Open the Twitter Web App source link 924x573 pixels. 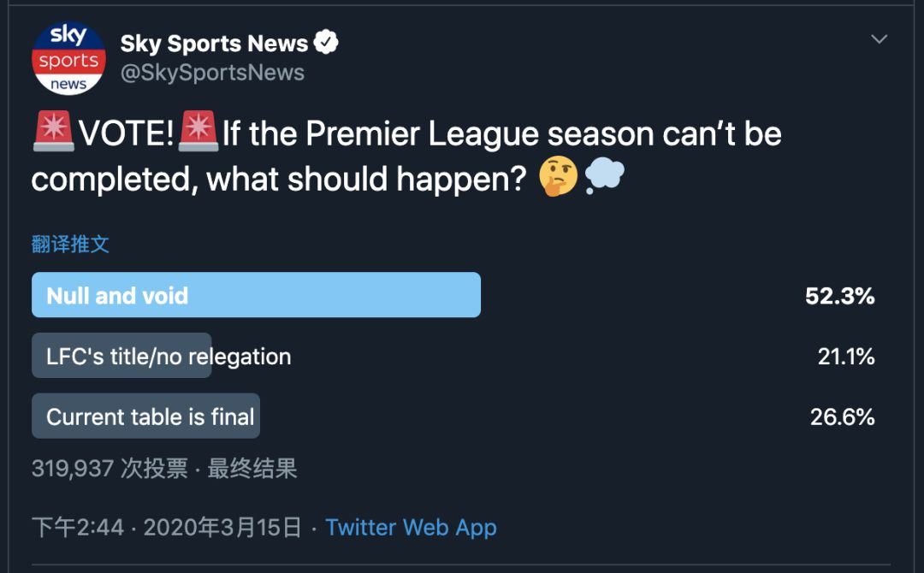pos(411,527)
